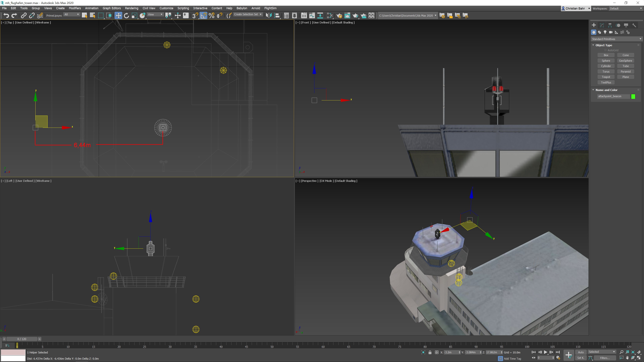Click the Selection Lock toggle padlock
The height and width of the screenshot is (362, 644).
click(x=430, y=352)
